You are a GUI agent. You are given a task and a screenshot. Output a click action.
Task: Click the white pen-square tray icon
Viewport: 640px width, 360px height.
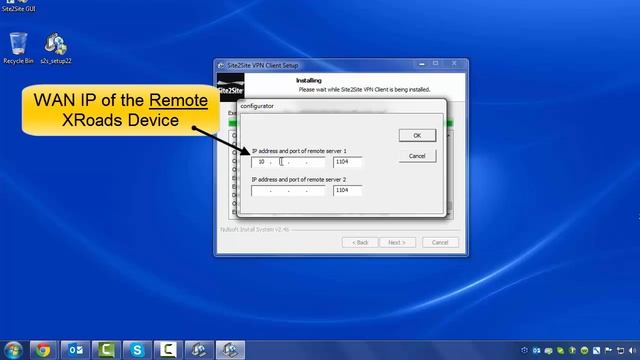click(596, 351)
